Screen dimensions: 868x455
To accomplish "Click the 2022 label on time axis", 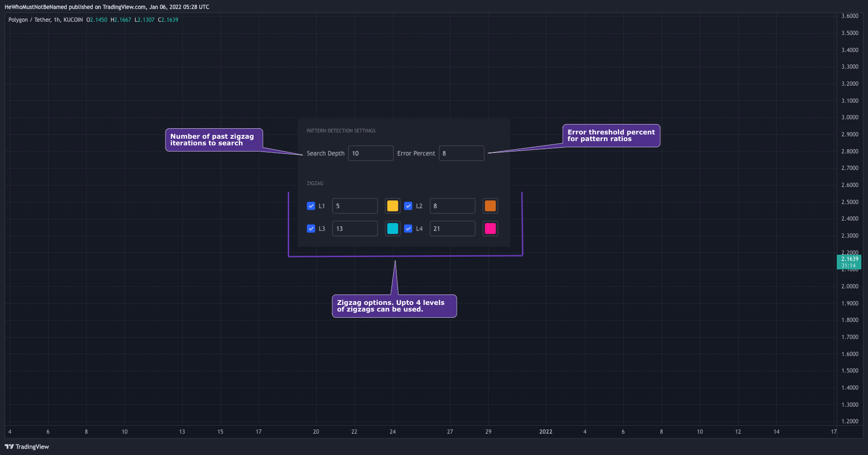I will pos(546,432).
